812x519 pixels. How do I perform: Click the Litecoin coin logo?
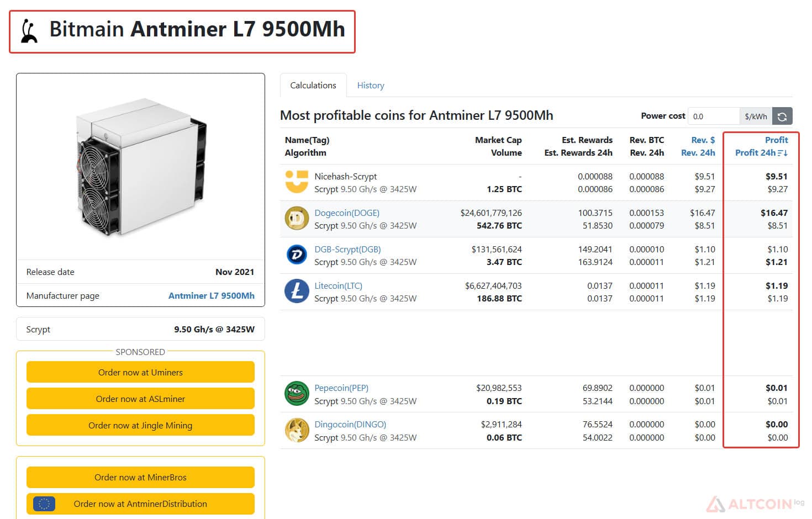click(x=297, y=292)
